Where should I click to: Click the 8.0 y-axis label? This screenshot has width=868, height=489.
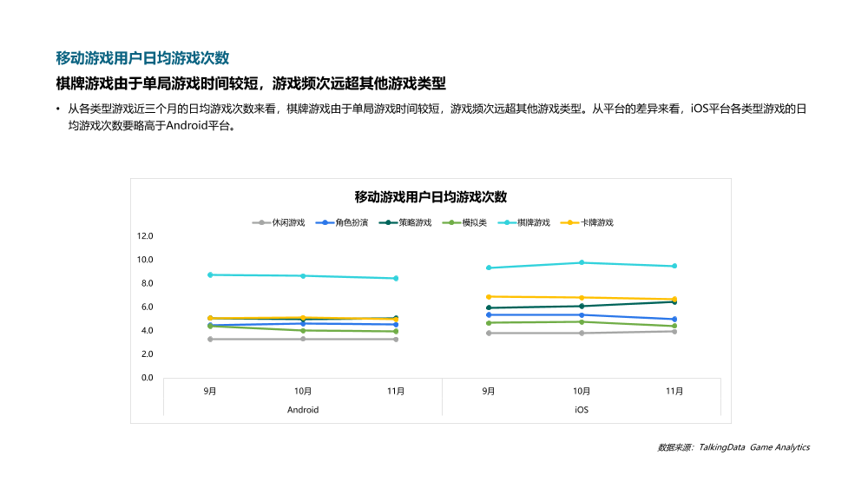(x=148, y=283)
